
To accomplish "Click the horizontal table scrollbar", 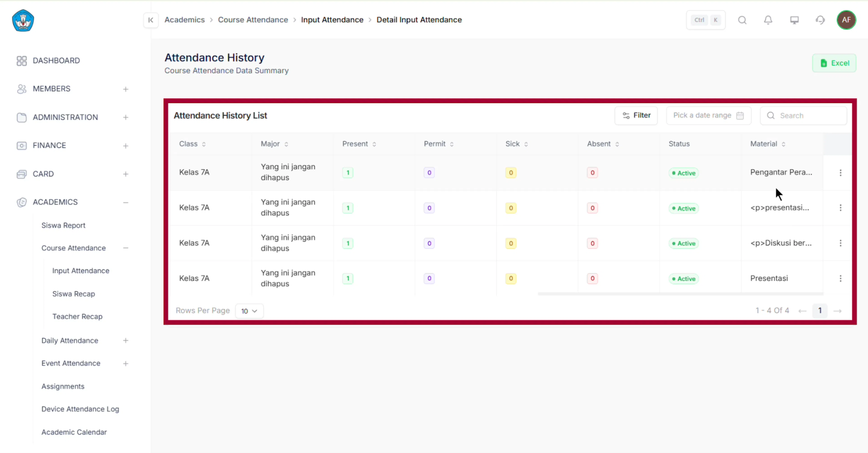I will point(680,294).
